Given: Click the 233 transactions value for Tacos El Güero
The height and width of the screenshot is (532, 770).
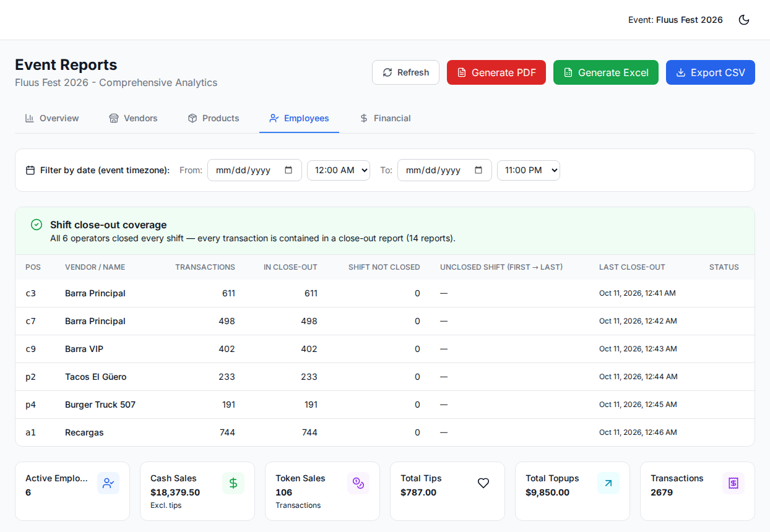Looking at the screenshot, I should coord(227,377).
